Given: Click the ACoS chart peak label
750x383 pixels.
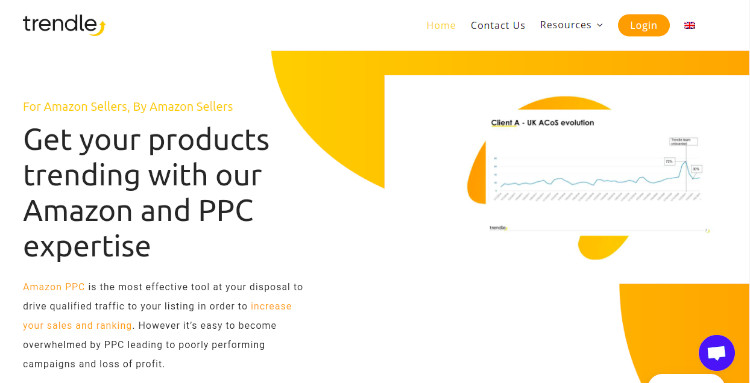Looking at the screenshot, I should point(669,162).
